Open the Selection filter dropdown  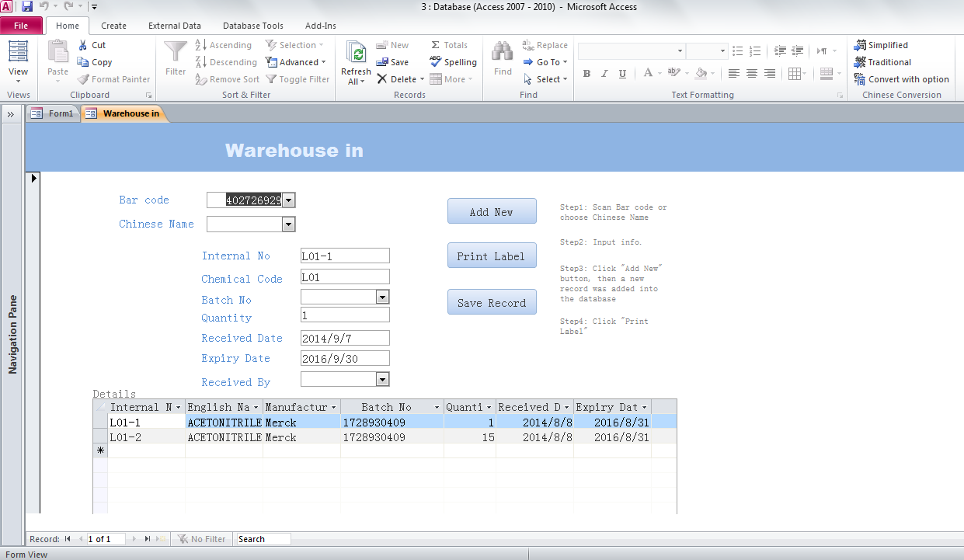click(x=296, y=45)
